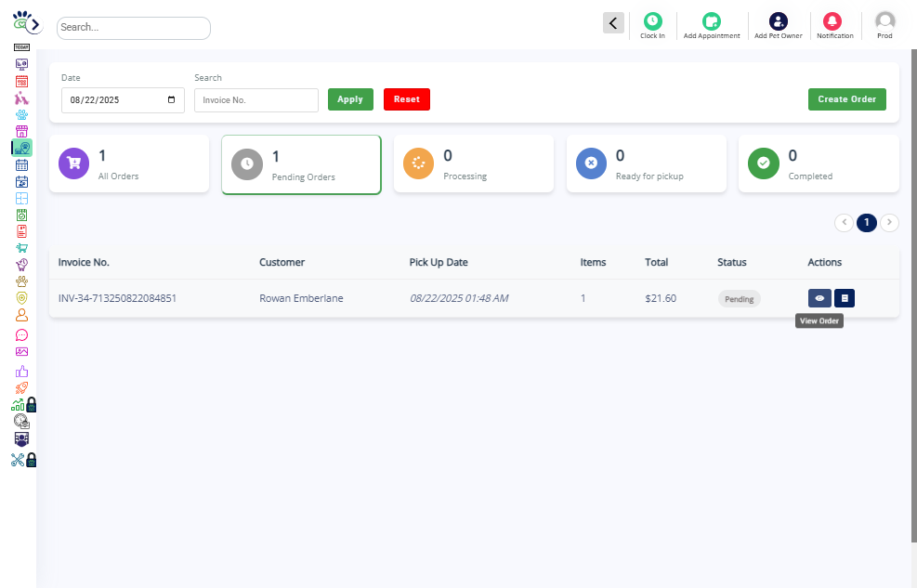This screenshot has height=588, width=917.
Task: Select the Ready for pickup card
Action: pyautogui.click(x=647, y=163)
